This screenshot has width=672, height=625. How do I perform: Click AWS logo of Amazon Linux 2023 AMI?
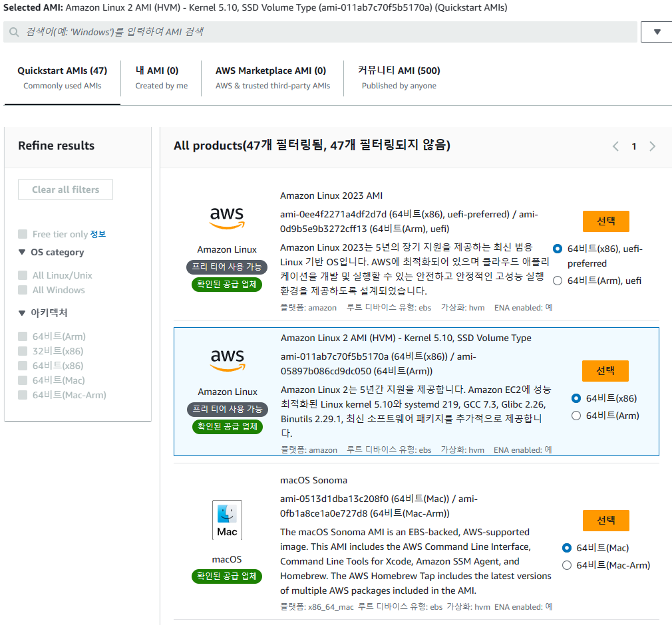pyautogui.click(x=227, y=218)
